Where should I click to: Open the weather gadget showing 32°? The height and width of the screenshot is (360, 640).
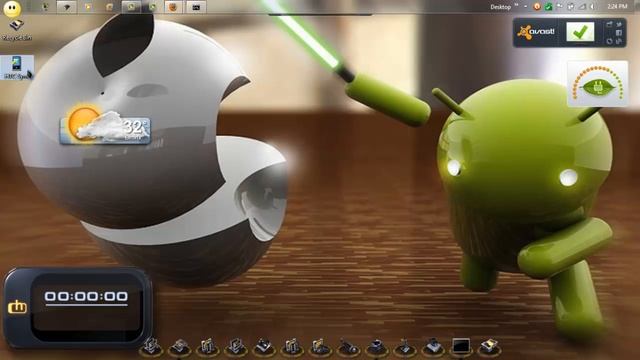[105, 126]
